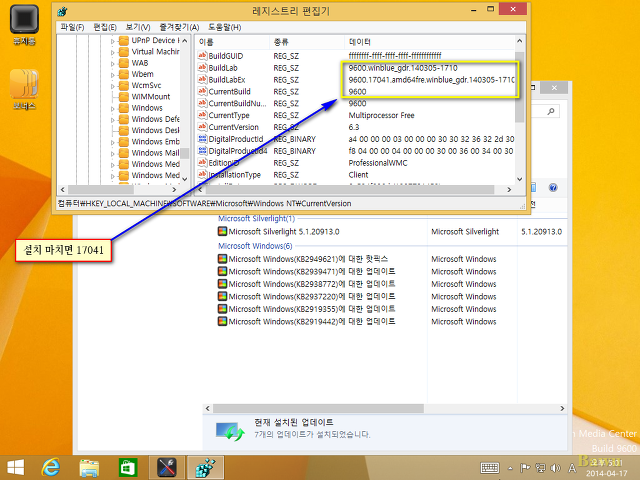Open the 휴지통 desktop icon
640x480 pixels.
24,24
